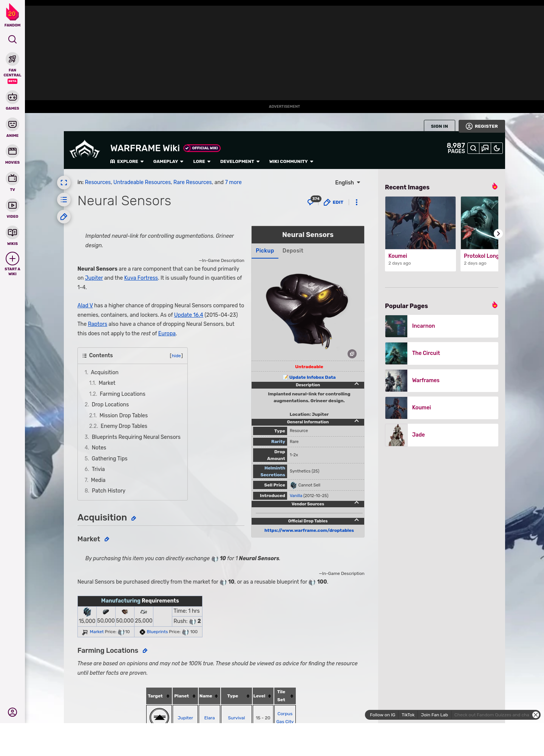
Task: Jump to Patch History in Contents
Action: pyautogui.click(x=108, y=491)
